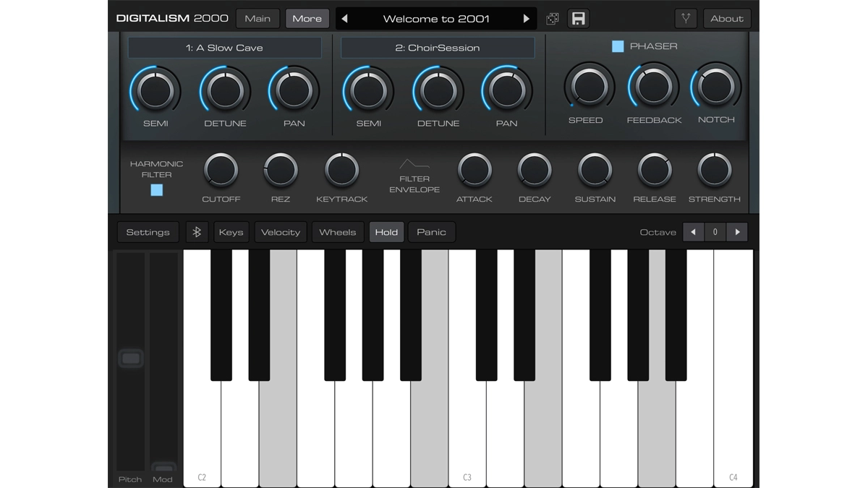Open preset list 'Welcome to 2001'
Screen dimensions: 868x488
435,19
